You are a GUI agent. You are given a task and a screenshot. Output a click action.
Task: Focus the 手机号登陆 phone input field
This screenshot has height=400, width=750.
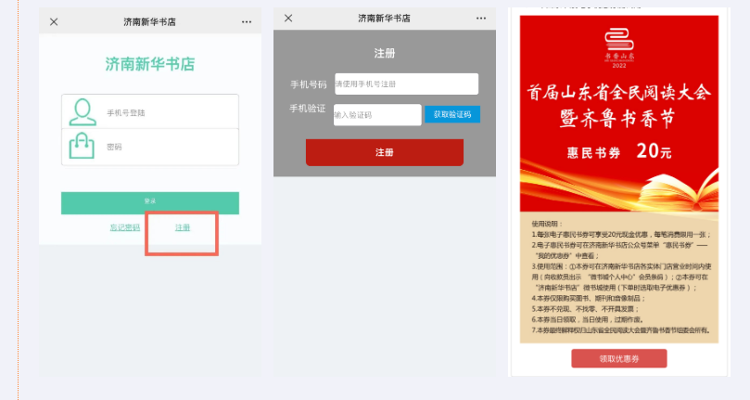click(x=150, y=112)
